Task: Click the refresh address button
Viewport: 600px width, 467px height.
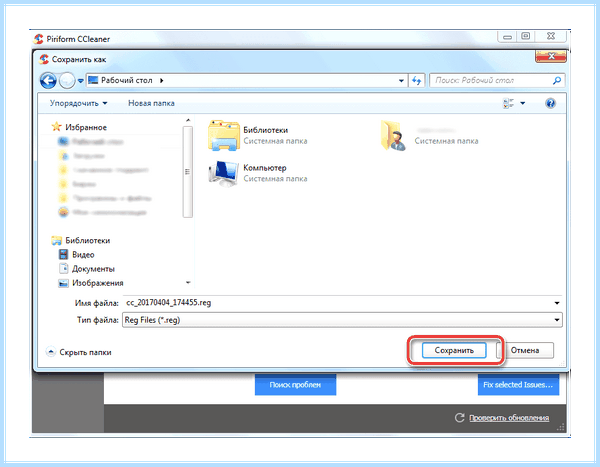Action: tap(417, 80)
